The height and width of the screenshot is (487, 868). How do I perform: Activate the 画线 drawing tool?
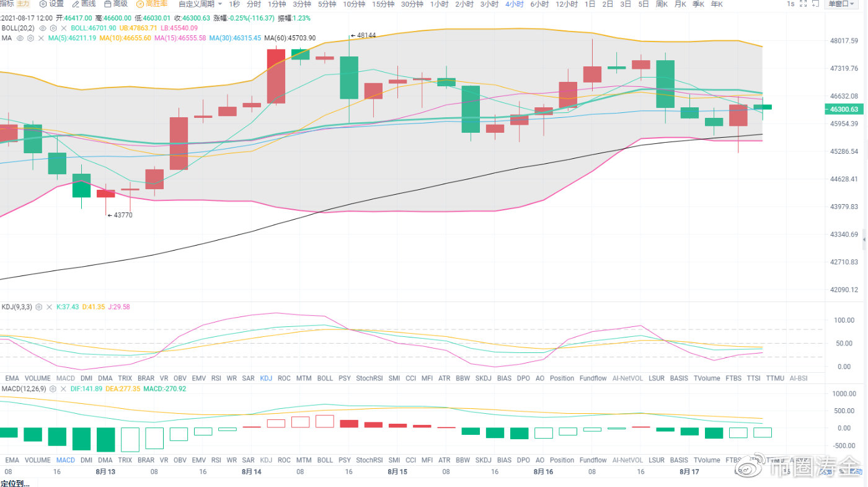pyautogui.click(x=84, y=4)
